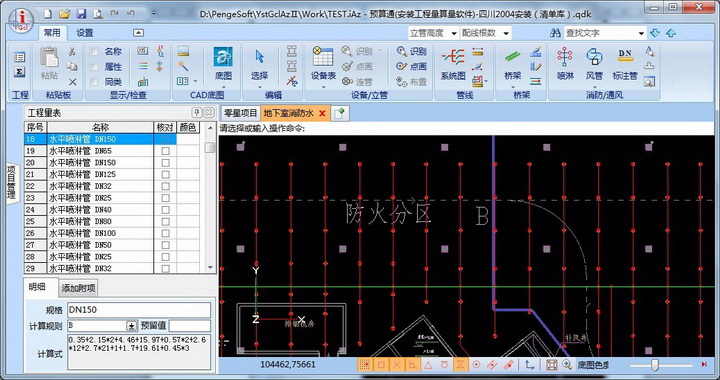Pin the 工程量表 panel
720x380 pixels.
[197, 112]
